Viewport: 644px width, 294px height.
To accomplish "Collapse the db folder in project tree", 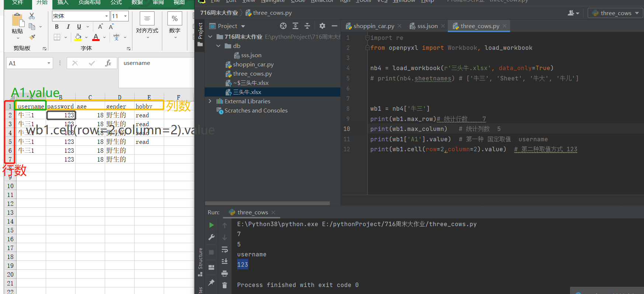I will coord(218,46).
